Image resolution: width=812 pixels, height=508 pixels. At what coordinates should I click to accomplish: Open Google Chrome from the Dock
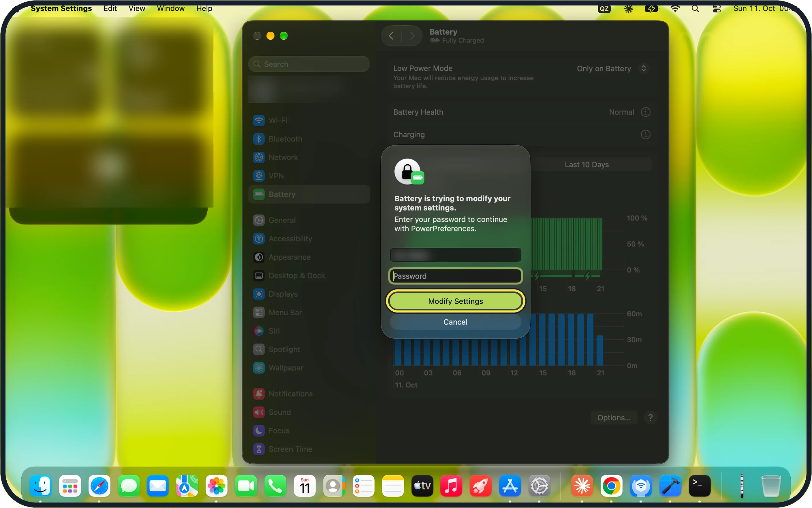click(x=611, y=486)
